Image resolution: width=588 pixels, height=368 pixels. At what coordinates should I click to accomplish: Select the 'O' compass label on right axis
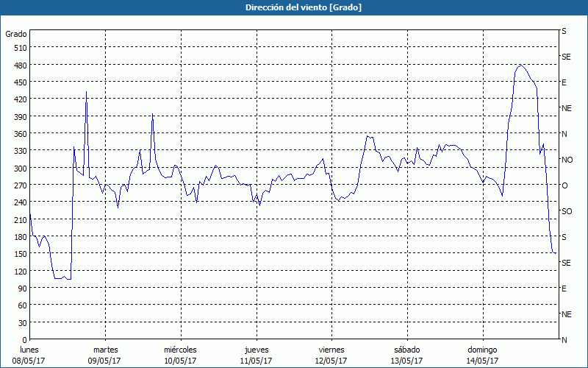click(564, 185)
